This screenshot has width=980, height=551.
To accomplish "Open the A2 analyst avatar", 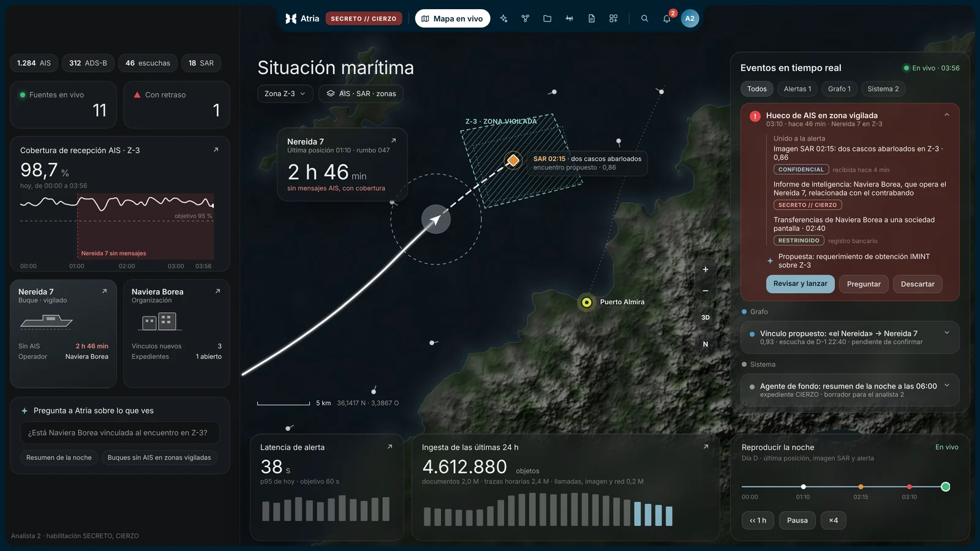I will [690, 18].
